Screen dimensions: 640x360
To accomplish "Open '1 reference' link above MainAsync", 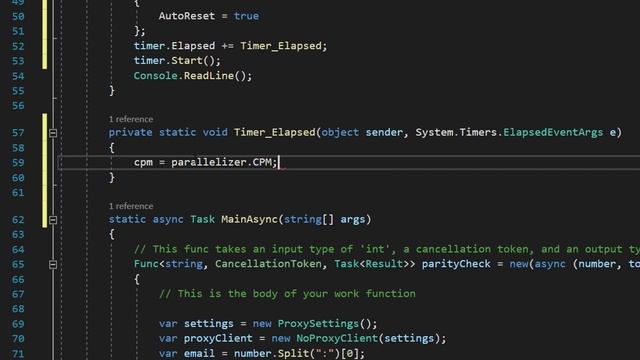I will point(131,206).
